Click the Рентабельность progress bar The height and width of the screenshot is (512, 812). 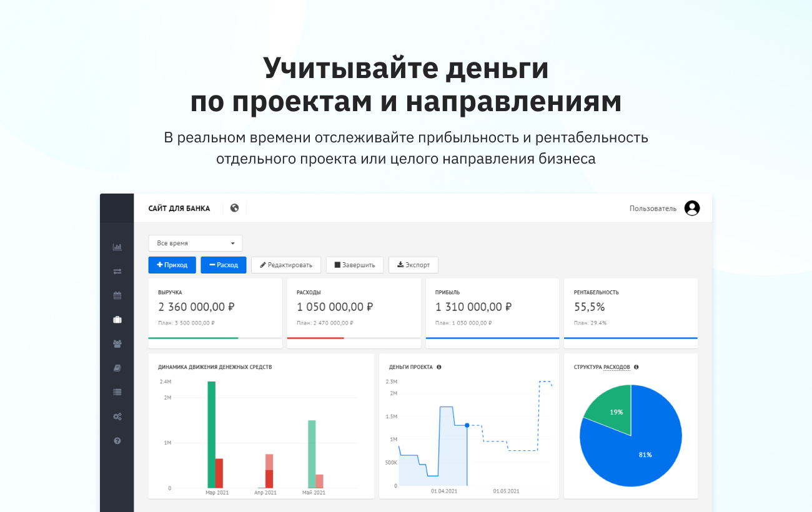[631, 338]
